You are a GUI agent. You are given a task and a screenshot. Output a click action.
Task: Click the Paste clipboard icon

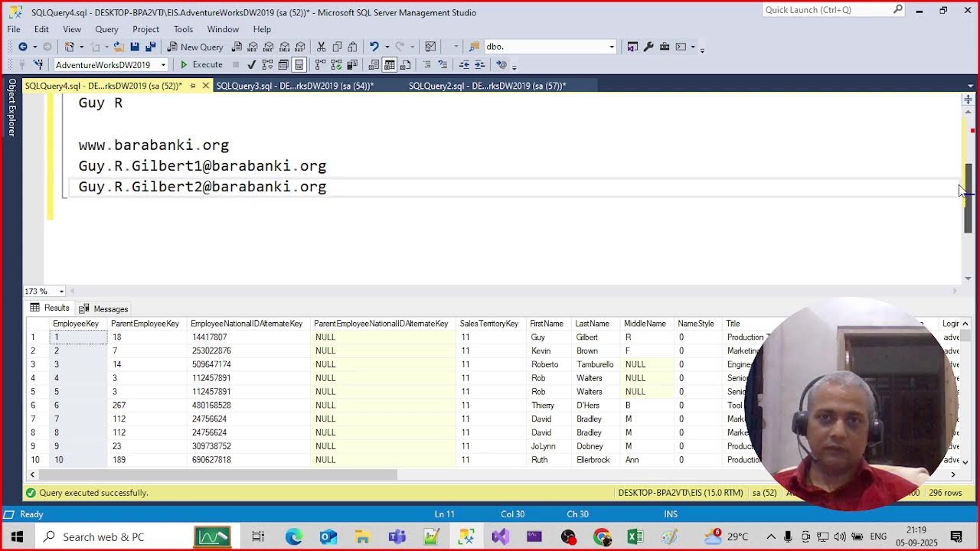pos(352,47)
